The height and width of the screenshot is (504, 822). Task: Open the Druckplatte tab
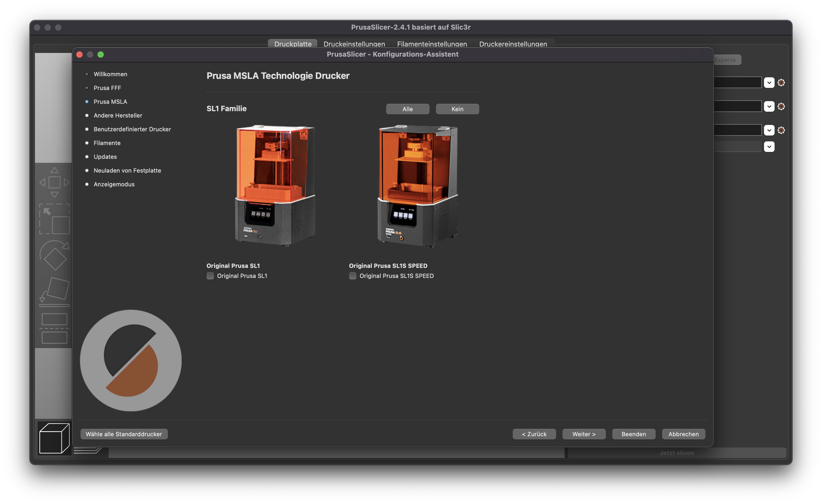[293, 44]
